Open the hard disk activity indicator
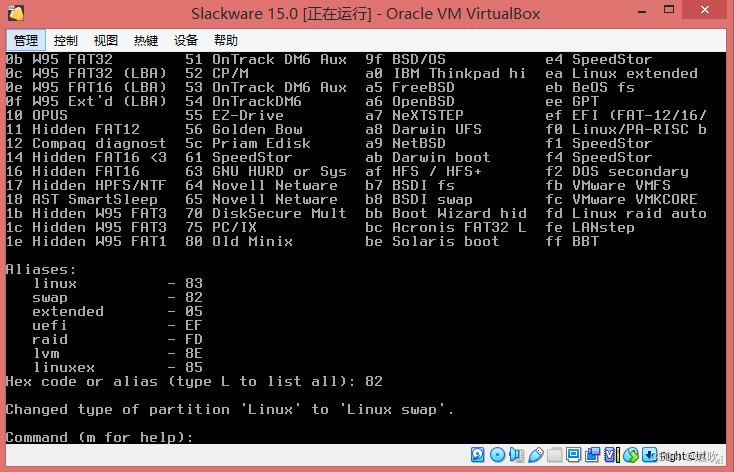 pyautogui.click(x=477, y=455)
